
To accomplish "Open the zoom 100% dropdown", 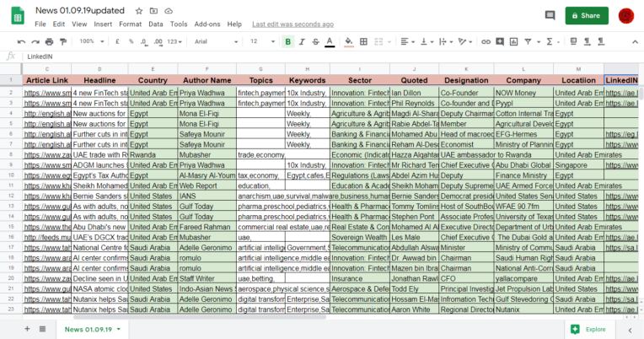I will [91, 41].
